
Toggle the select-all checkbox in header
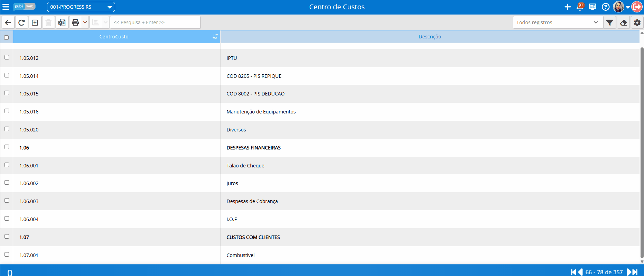tap(7, 37)
